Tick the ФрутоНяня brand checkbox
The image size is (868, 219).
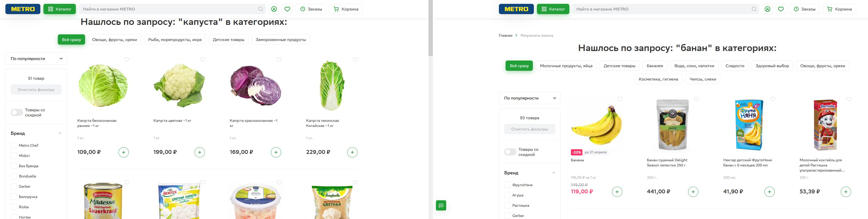[507, 185]
